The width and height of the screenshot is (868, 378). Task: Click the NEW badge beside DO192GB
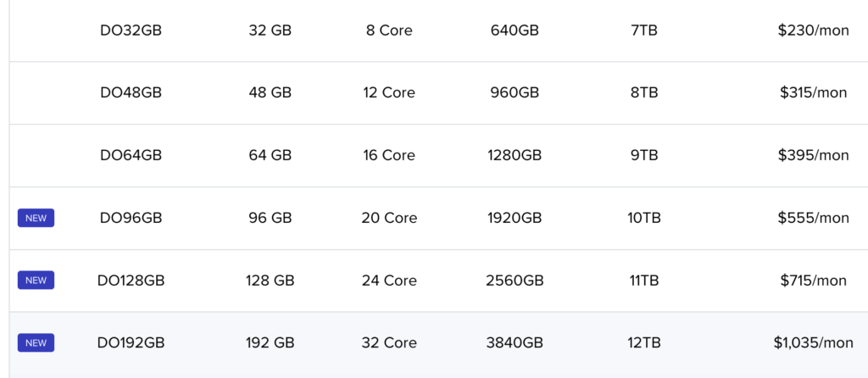coord(36,342)
